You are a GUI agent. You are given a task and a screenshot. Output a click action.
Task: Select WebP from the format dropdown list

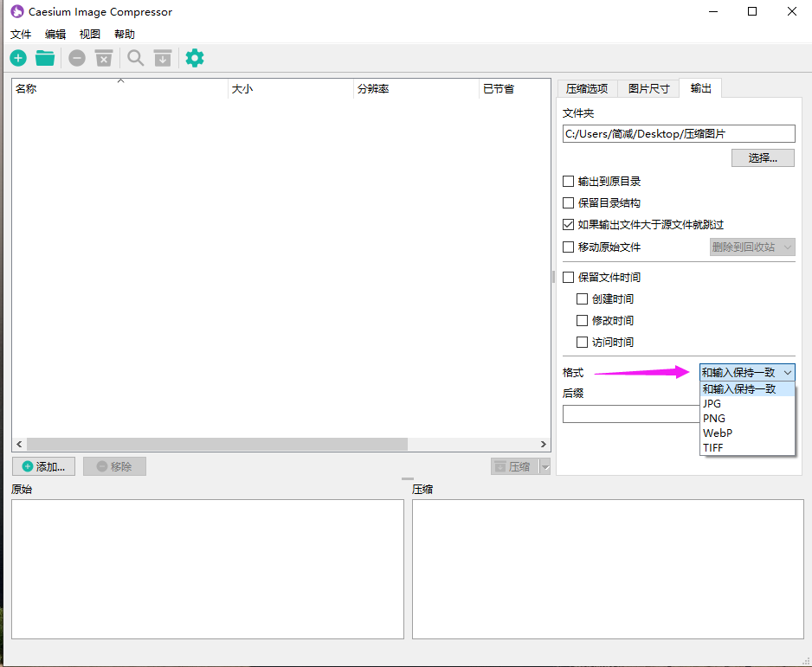point(719,433)
